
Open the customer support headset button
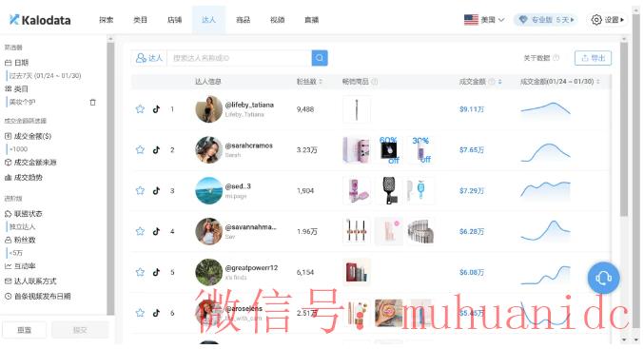tap(603, 278)
